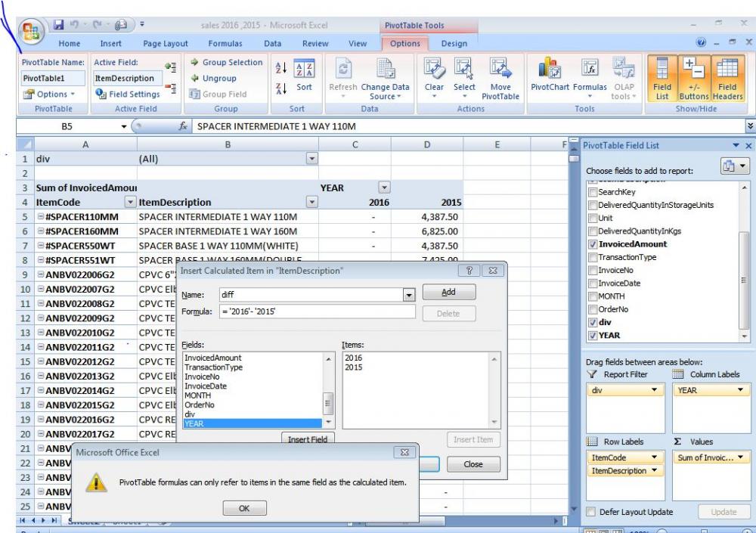Click Insert Field button
This screenshot has height=533, width=756.
(x=308, y=438)
